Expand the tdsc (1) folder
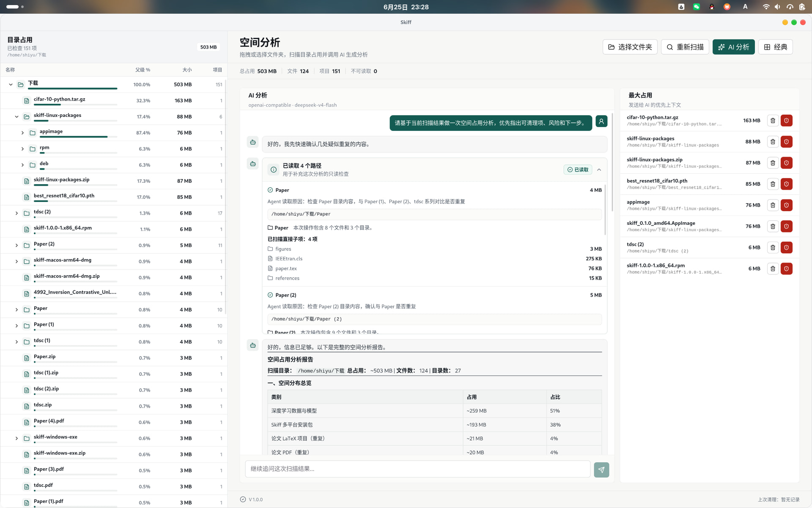 (x=16, y=342)
